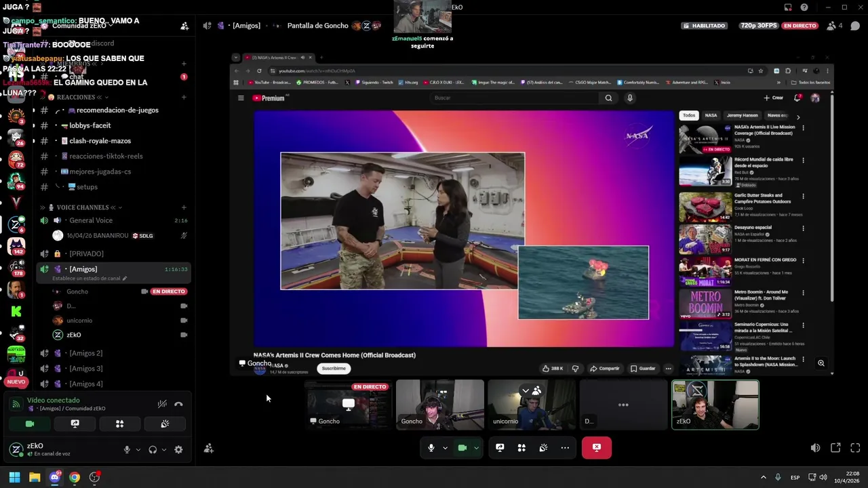Screen dimensions: 868x488
Task: Show hidden tray icons chevron
Action: (763, 478)
